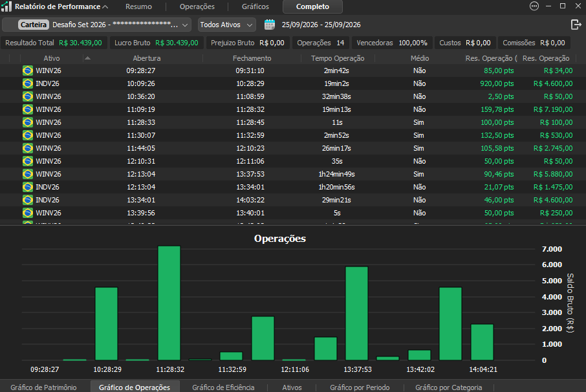The width and height of the screenshot is (586, 392).
Task: Click the Médio column header
Action: [420, 58]
